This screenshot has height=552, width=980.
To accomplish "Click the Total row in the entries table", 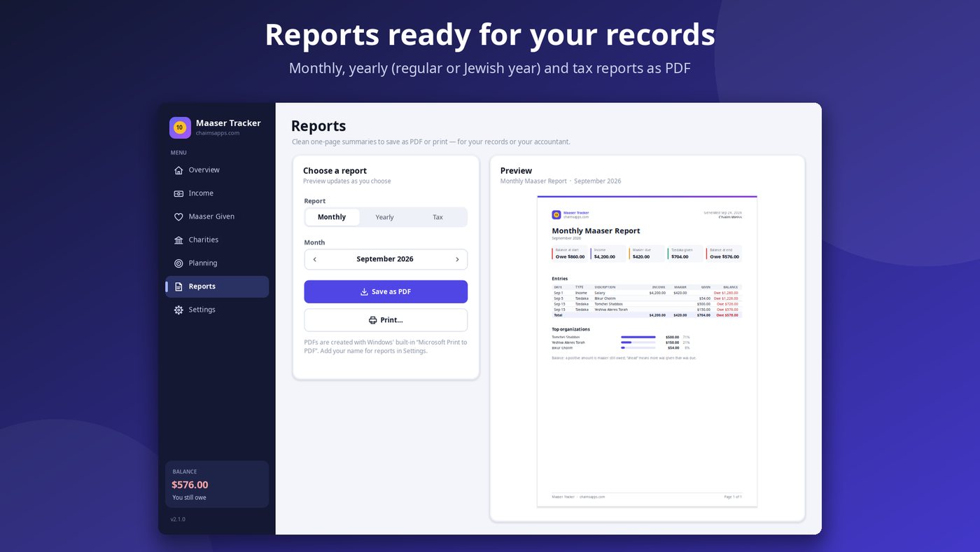I will [x=647, y=315].
